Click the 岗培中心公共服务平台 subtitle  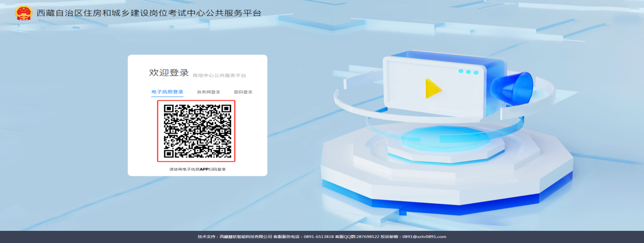[x=219, y=75]
